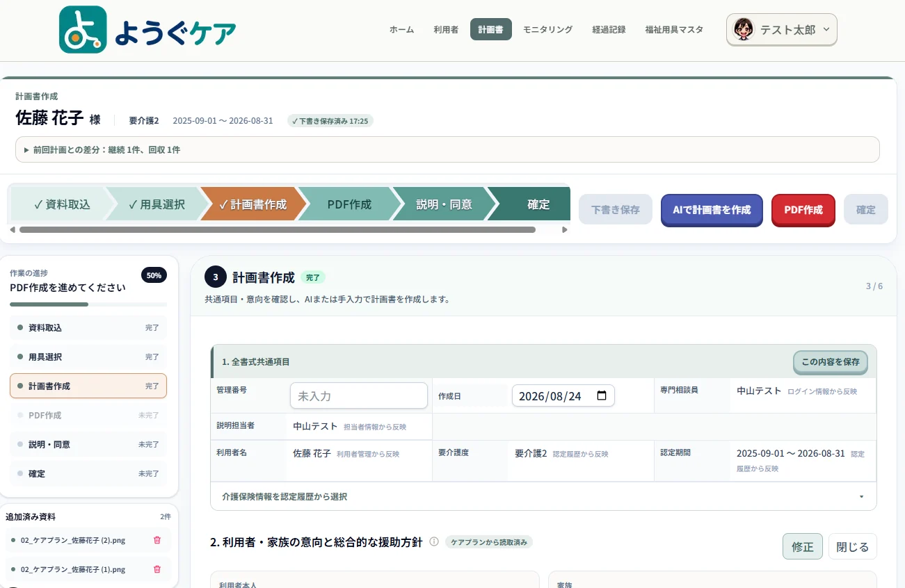Click the info icon beside 援助方針 heading

click(434, 541)
